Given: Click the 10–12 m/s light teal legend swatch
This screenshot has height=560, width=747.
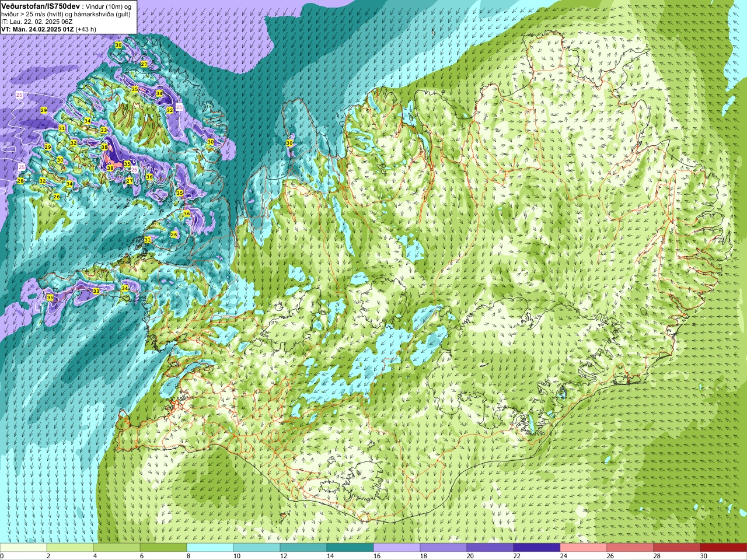Looking at the screenshot, I should (x=257, y=548).
